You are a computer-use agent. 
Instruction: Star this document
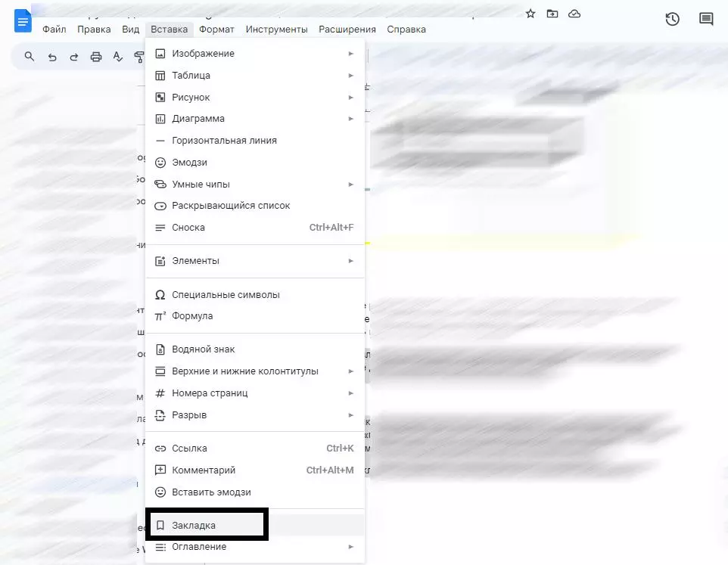(530, 14)
